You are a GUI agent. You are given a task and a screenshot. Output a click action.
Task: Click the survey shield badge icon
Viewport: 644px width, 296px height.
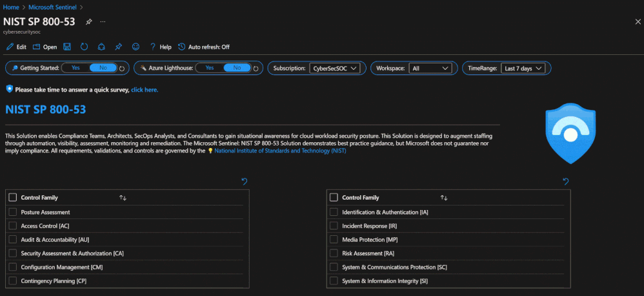click(x=10, y=89)
